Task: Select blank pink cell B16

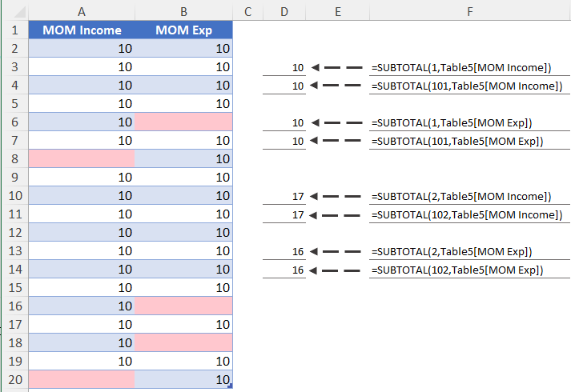Action: click(183, 306)
